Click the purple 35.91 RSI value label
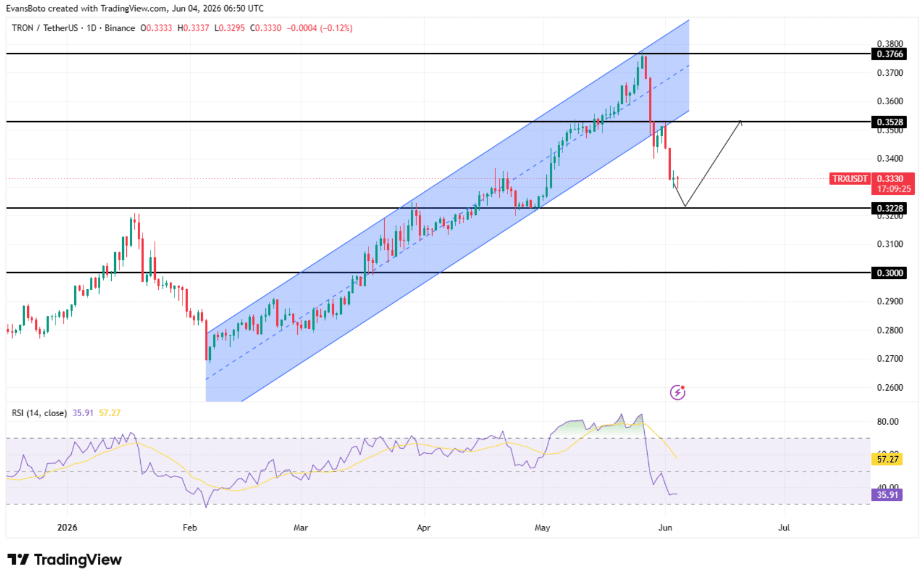Image resolution: width=924 pixels, height=575 pixels. point(887,494)
